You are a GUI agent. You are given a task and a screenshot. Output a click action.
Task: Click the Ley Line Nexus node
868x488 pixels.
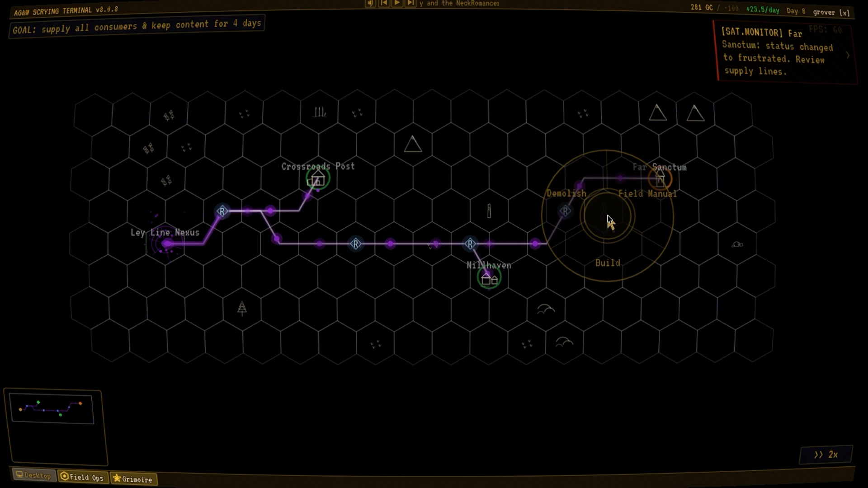coord(167,244)
